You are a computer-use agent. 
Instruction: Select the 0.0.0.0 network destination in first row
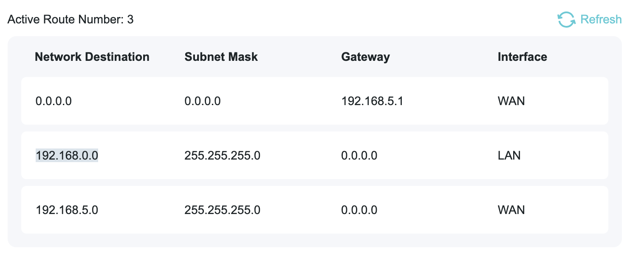(54, 101)
